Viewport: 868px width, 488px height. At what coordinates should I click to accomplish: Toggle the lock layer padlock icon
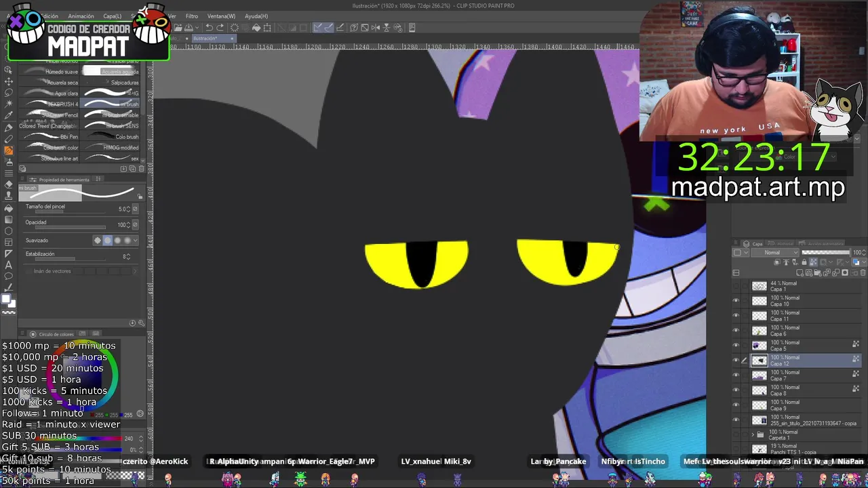pos(804,262)
